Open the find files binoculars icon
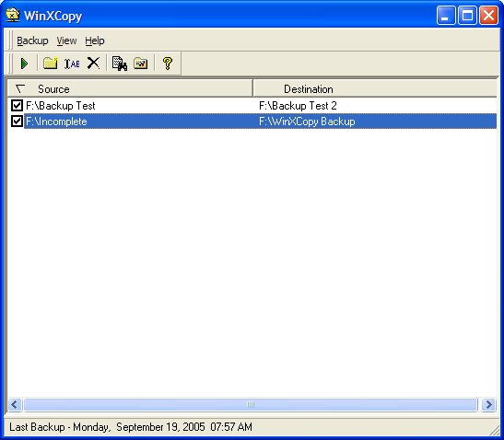This screenshot has height=440, width=504. [x=120, y=64]
